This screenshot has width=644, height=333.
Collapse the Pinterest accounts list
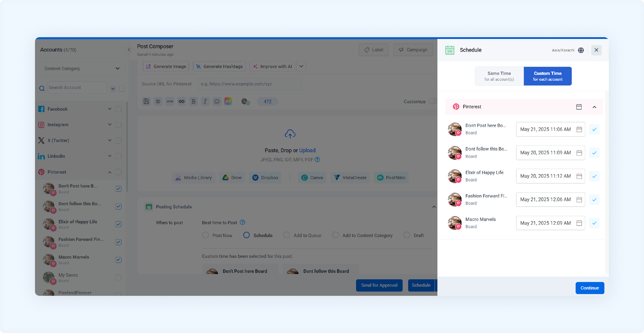tap(110, 172)
